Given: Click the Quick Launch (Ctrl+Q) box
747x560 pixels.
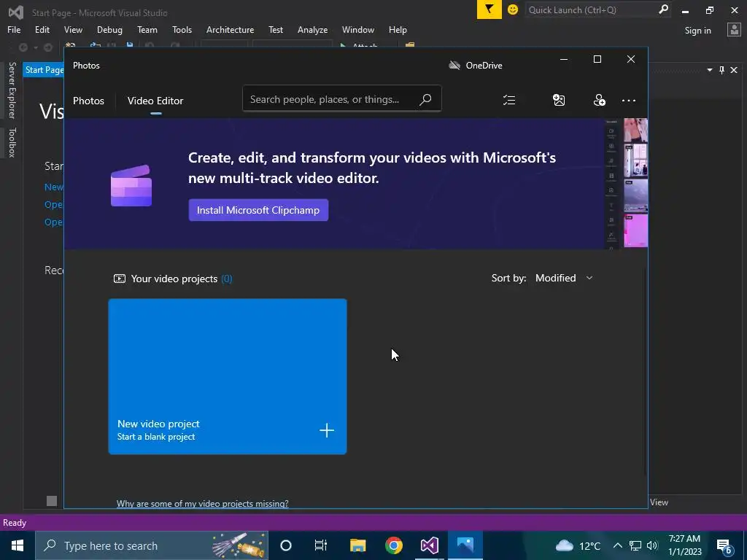Looking at the screenshot, I should click(598, 9).
